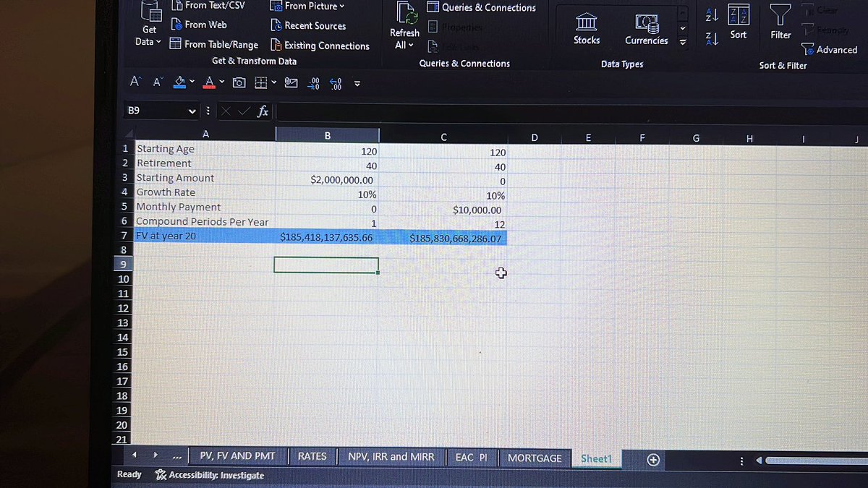Decrease font size in quick toolbar
Screen dimensions: 868x488
pos(157,82)
